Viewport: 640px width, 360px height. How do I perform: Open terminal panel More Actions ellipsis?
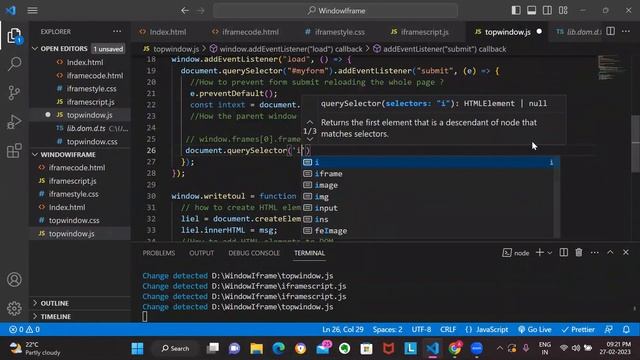click(x=595, y=253)
